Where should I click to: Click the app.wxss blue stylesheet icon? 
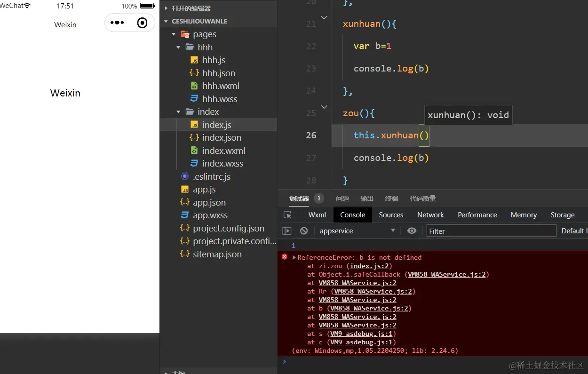185,215
